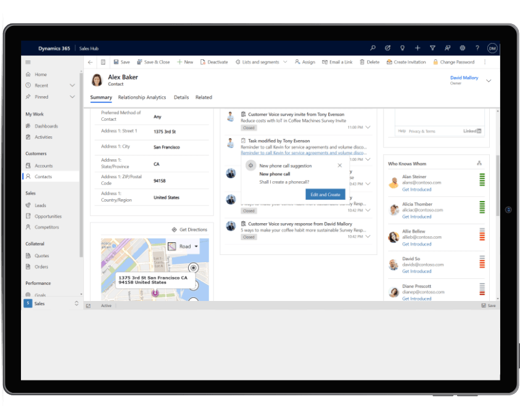
Task: Click Save in the status bar
Action: pos(489,306)
